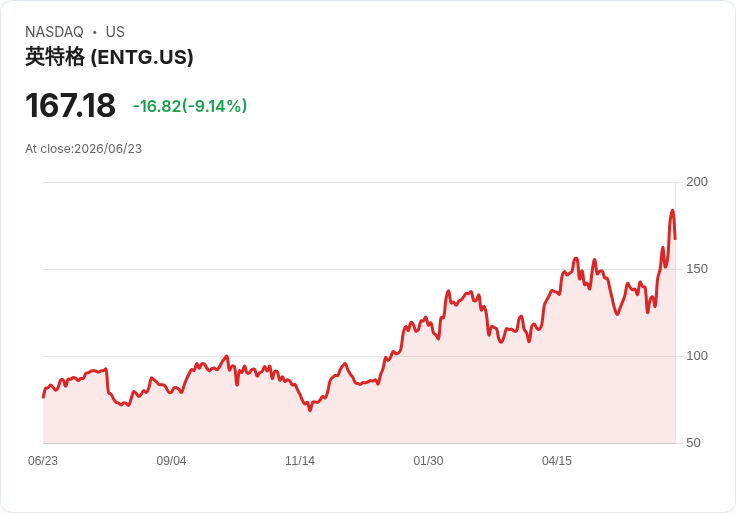
Task: Click the 06/23 date axis label
Action: point(43,461)
